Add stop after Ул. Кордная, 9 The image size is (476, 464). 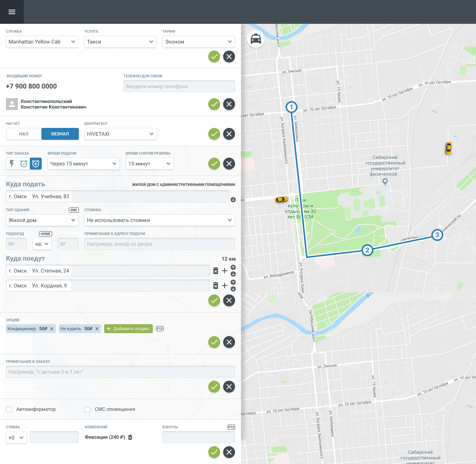(x=225, y=286)
